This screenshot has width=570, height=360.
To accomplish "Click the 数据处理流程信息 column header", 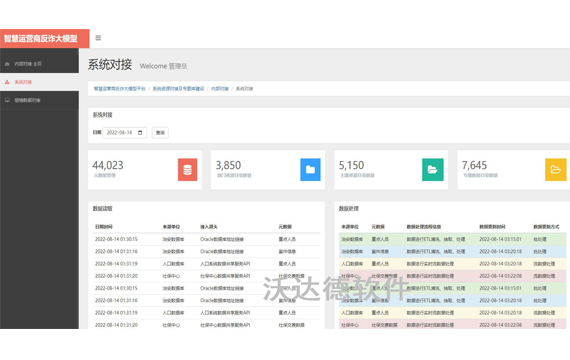I will click(424, 227).
